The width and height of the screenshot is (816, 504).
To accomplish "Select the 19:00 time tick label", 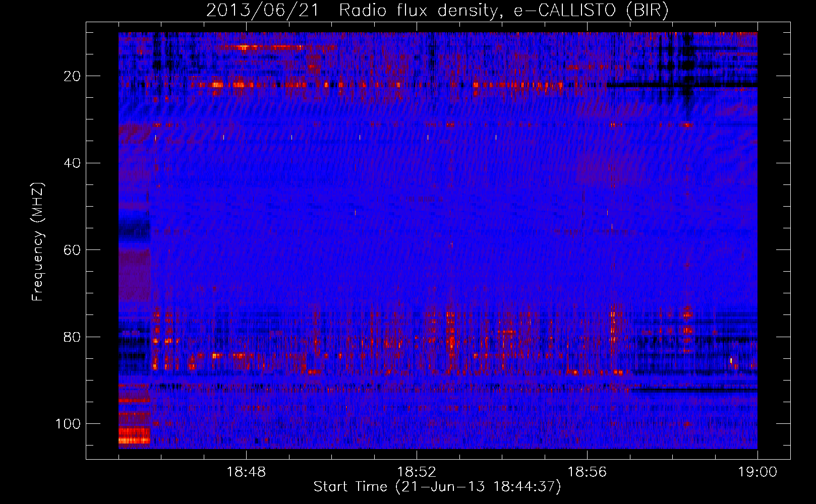I will point(757,472).
